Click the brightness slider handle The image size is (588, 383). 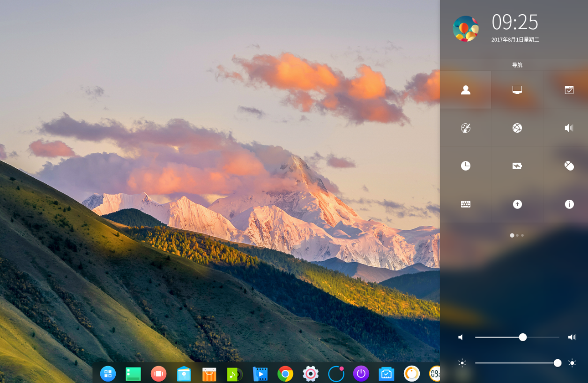[x=558, y=363]
